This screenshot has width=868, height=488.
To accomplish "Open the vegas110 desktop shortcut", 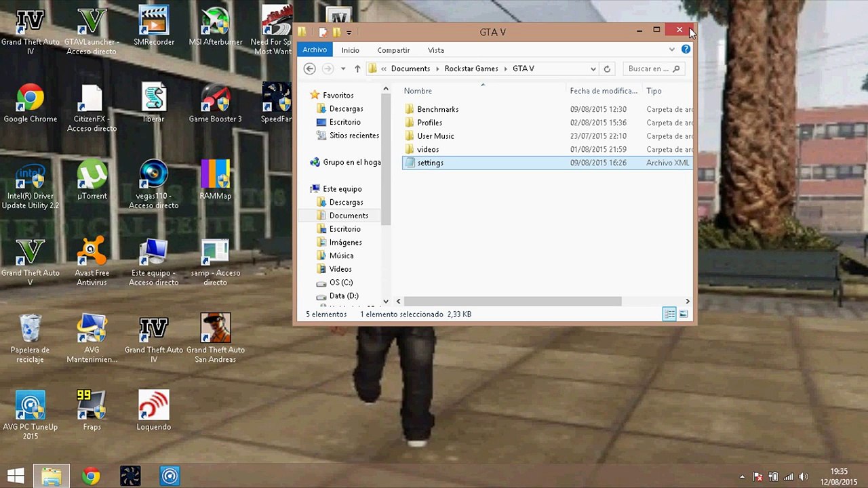I will [x=153, y=185].
